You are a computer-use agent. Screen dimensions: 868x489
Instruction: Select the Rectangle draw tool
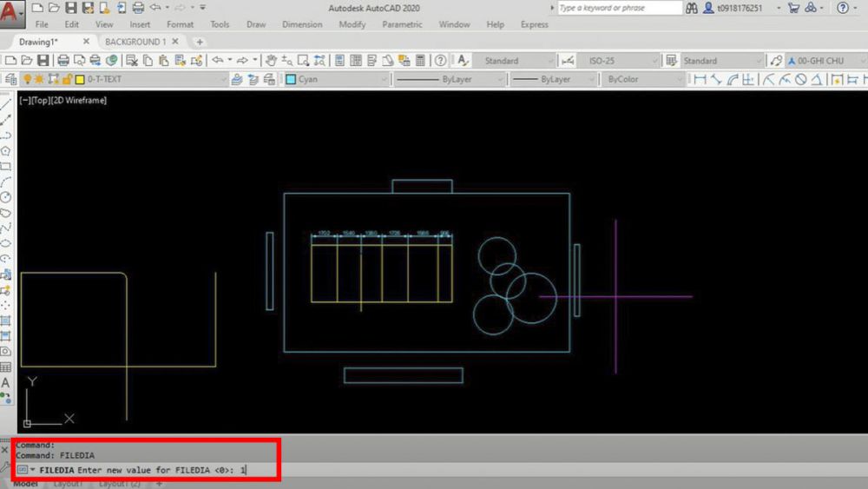click(5, 166)
